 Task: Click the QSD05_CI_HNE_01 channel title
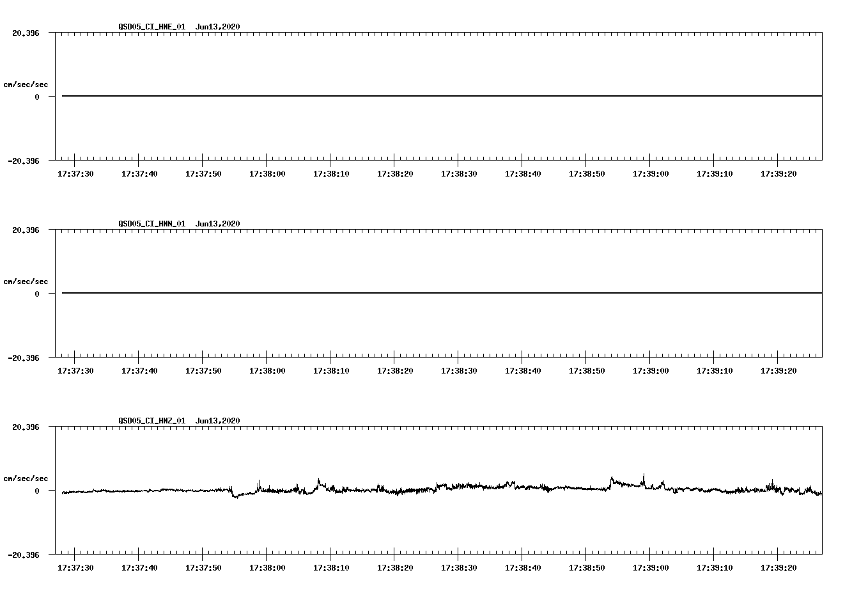point(152,27)
